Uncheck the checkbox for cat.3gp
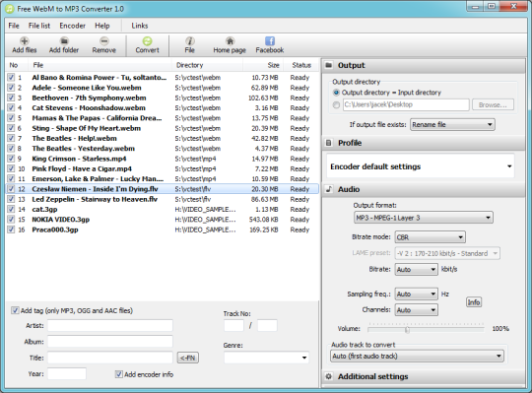The width and height of the screenshot is (532, 393). tap(11, 209)
